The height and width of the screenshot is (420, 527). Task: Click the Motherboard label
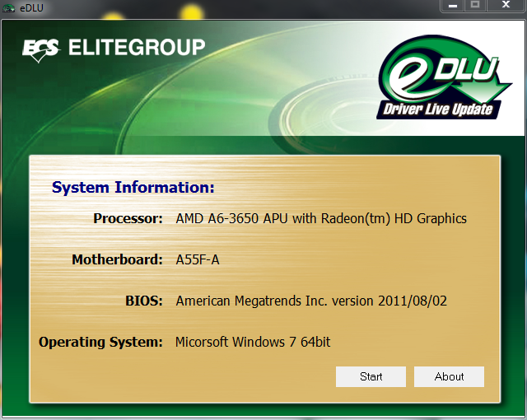click(x=117, y=260)
